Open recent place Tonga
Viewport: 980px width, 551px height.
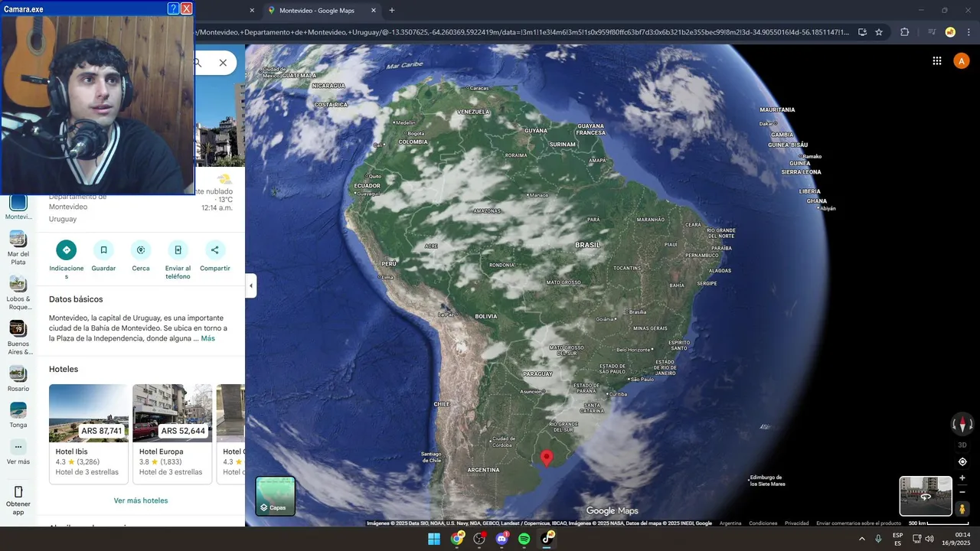[18, 415]
